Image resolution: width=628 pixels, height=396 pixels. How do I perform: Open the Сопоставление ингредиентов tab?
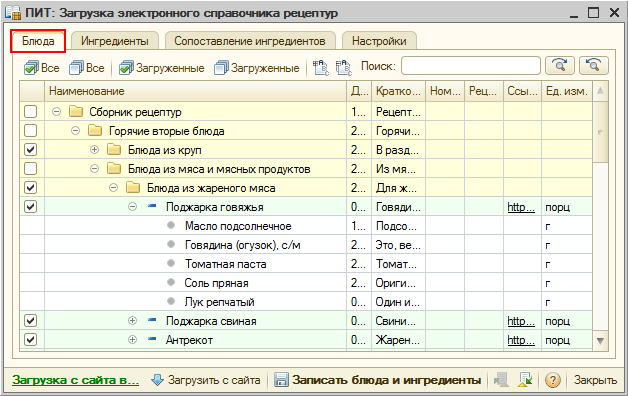click(x=250, y=41)
